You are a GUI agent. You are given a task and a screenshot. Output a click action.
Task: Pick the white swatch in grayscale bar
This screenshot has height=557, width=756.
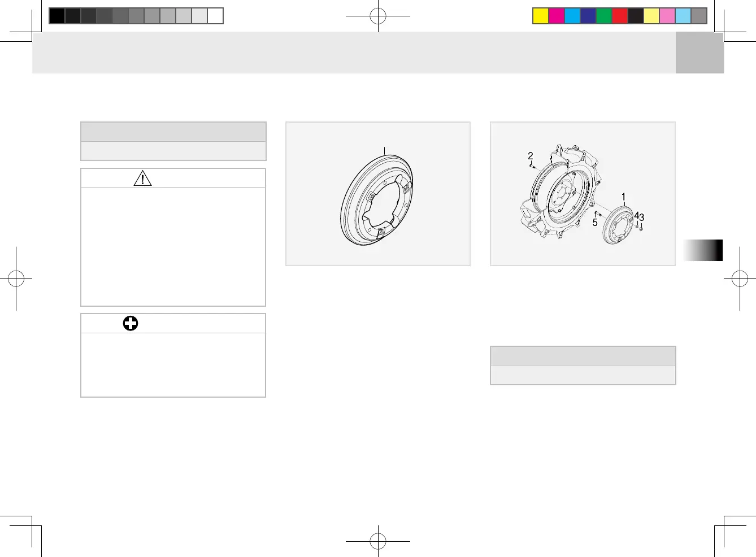point(215,16)
